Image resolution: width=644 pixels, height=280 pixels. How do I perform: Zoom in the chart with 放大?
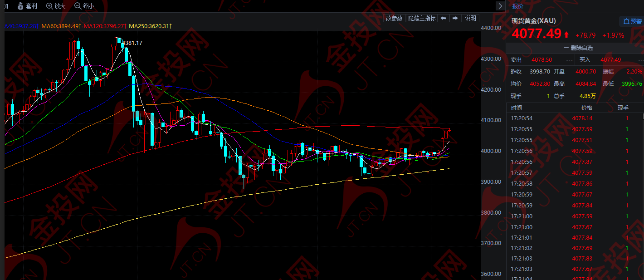[x=56, y=6]
